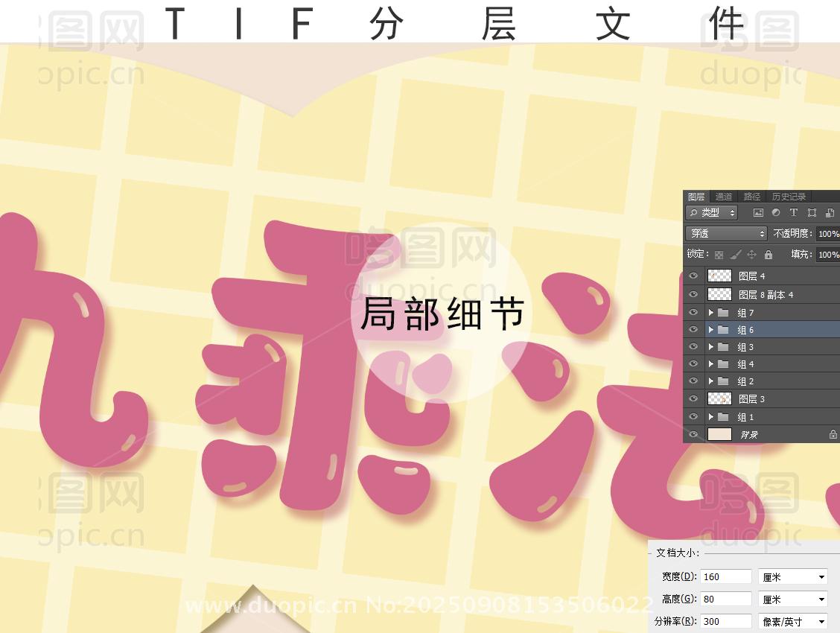
Task: Filter layers by type (T) icon
Action: 793,212
